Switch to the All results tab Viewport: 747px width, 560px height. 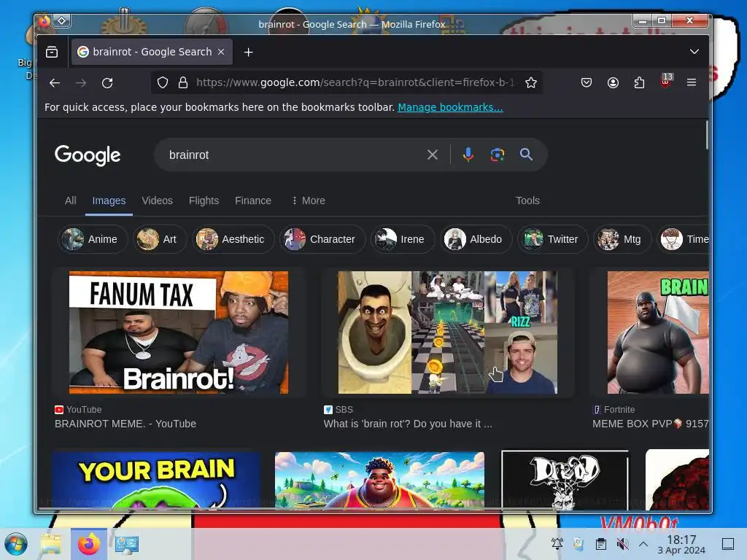click(71, 201)
